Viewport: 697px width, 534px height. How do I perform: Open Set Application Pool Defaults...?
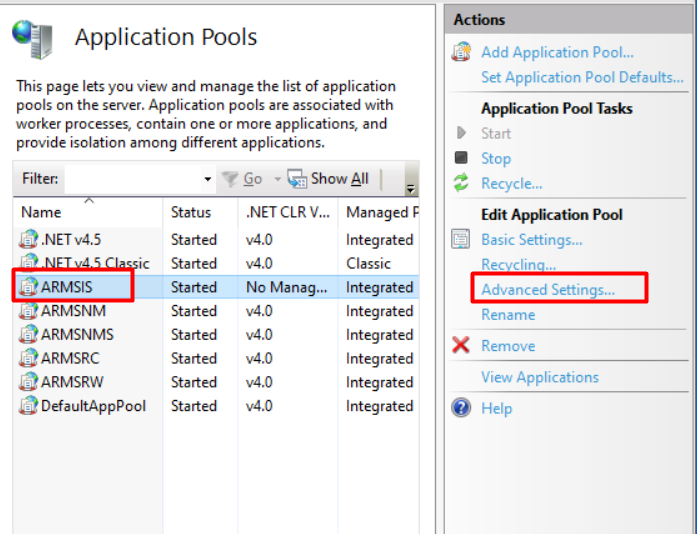pyautogui.click(x=582, y=77)
